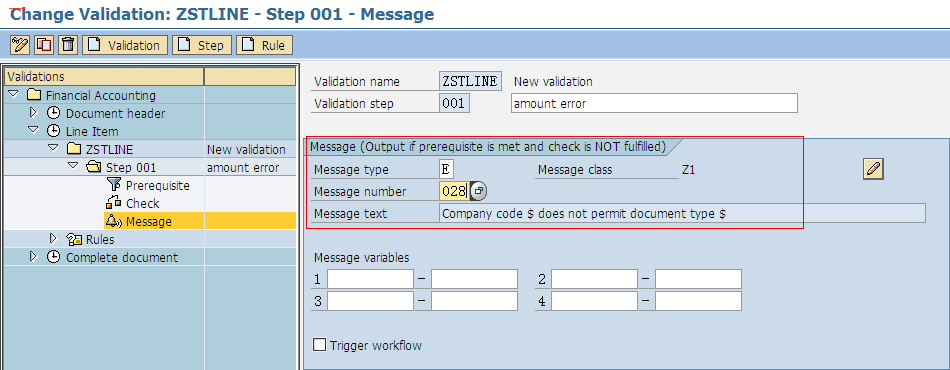The width and height of the screenshot is (950, 370).
Task: Select the Check tree item
Action: (142, 203)
